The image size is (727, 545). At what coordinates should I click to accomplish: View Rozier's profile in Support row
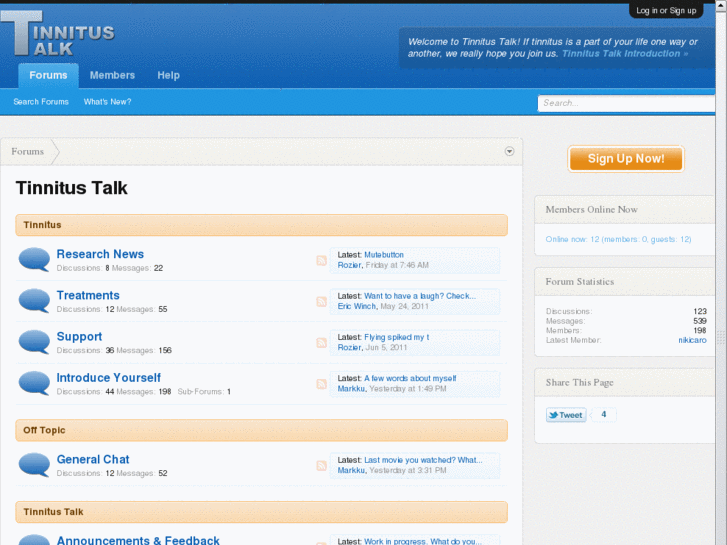[350, 347]
